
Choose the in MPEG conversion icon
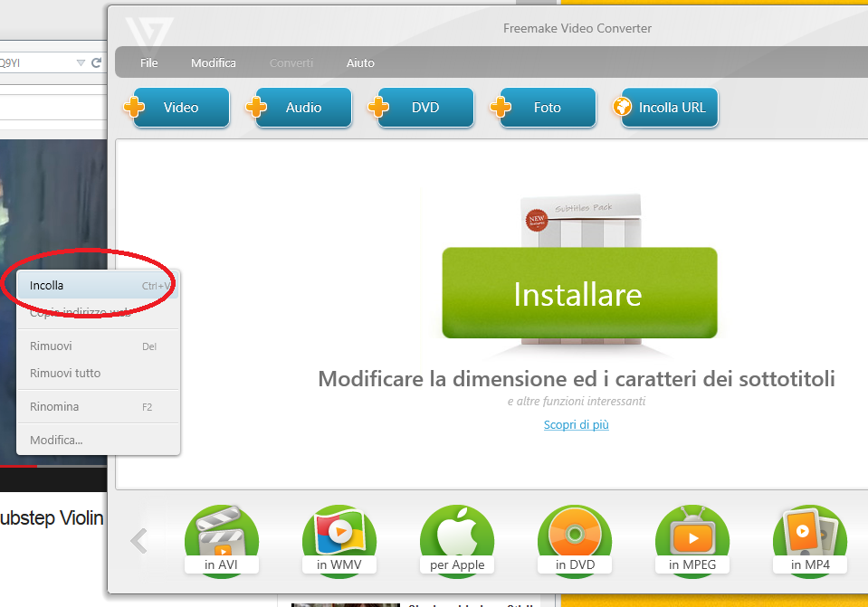[x=692, y=541]
